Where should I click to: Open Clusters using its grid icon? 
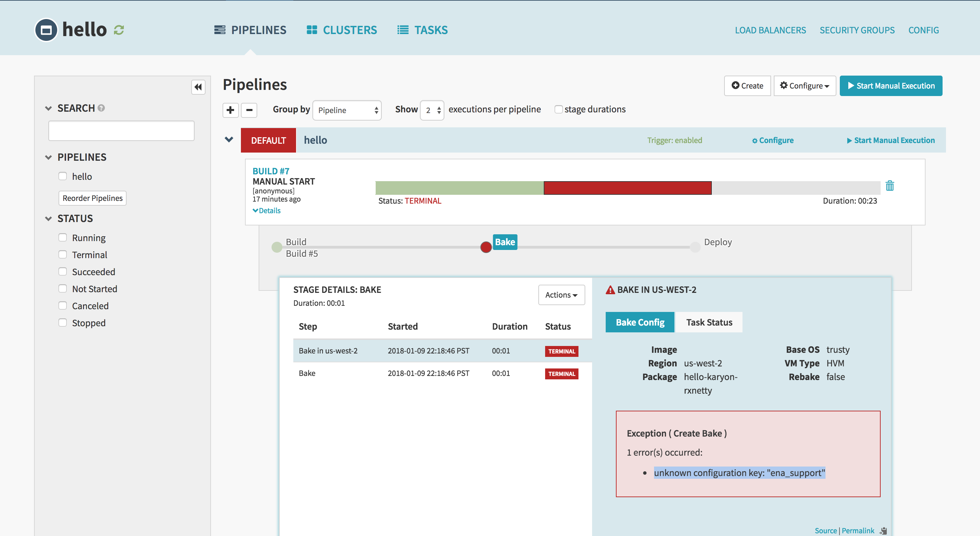click(x=311, y=29)
